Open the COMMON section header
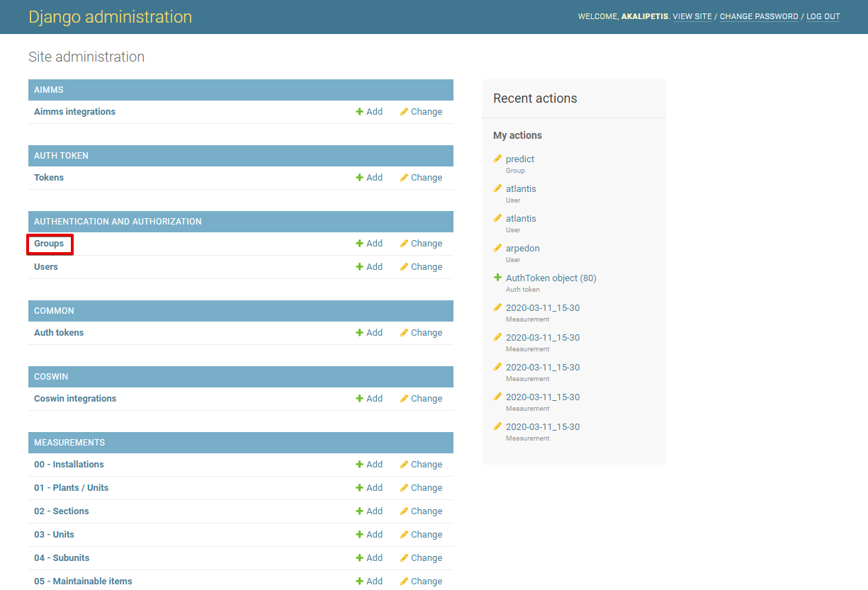This screenshot has height=590, width=868. 54,311
